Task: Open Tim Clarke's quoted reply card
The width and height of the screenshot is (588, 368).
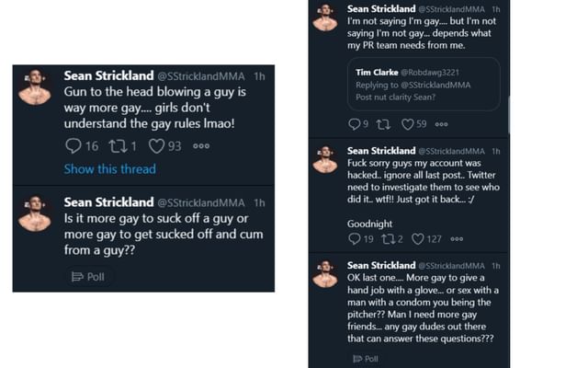Action: (x=424, y=85)
